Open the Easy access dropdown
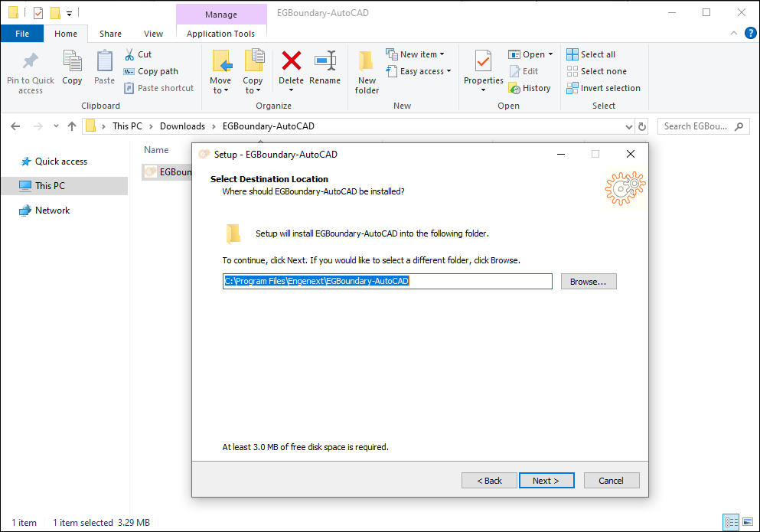This screenshot has height=532, width=760. coord(419,71)
